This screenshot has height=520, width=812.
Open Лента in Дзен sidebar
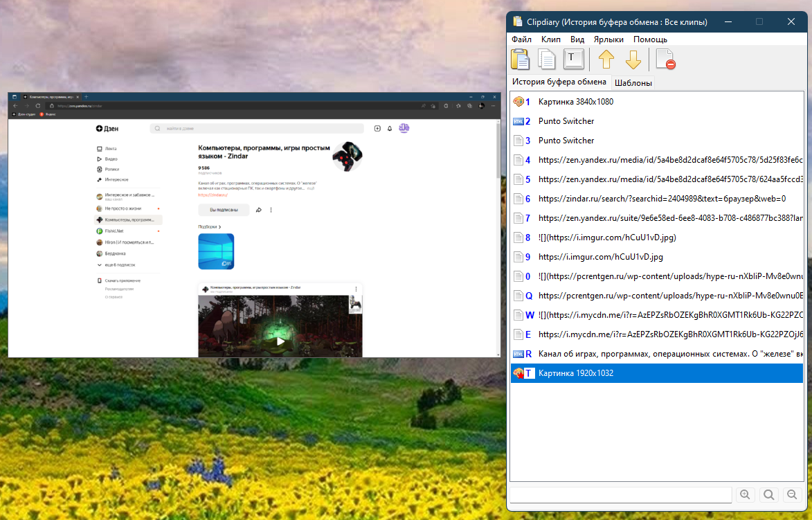107,149
